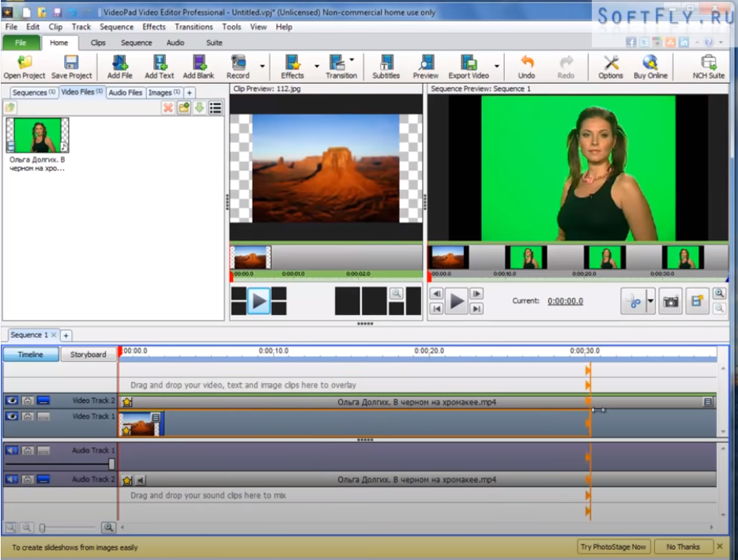Viewport: 738px width, 560px height.
Task: Click the Buy Online icon
Action: coord(650,67)
